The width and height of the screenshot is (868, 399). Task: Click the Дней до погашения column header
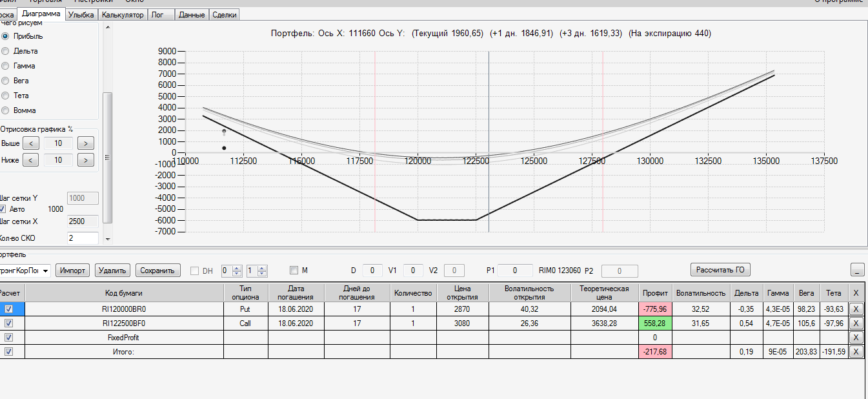[x=357, y=293]
